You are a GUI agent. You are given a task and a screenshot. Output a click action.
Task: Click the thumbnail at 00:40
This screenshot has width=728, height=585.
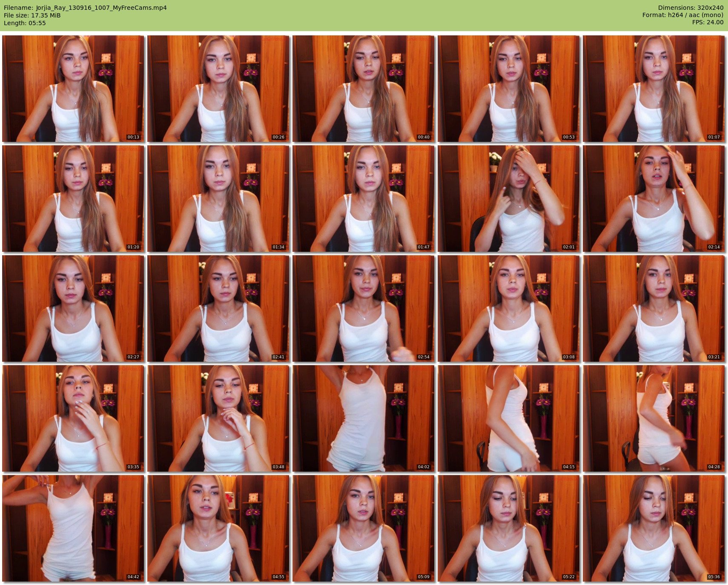[x=364, y=89]
